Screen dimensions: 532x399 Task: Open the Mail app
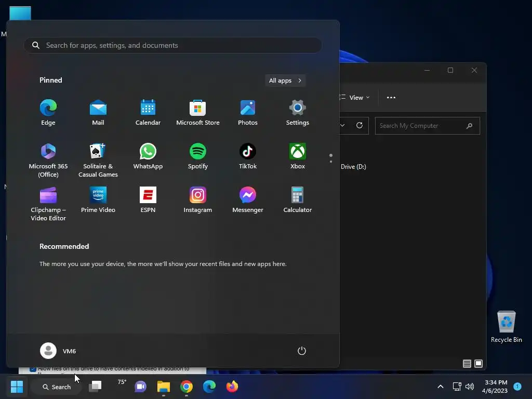(x=98, y=113)
